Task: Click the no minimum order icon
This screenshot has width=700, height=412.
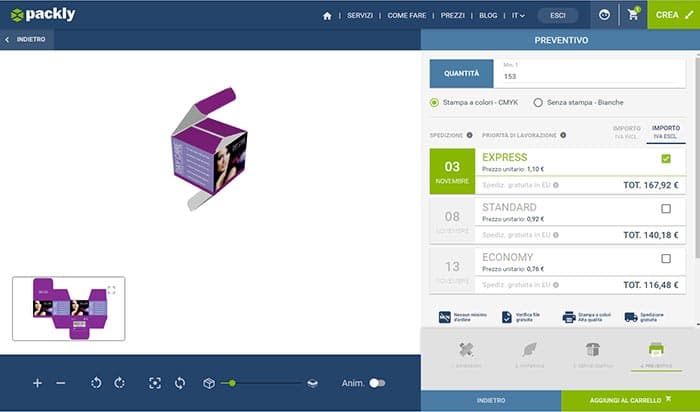Action: pos(445,317)
